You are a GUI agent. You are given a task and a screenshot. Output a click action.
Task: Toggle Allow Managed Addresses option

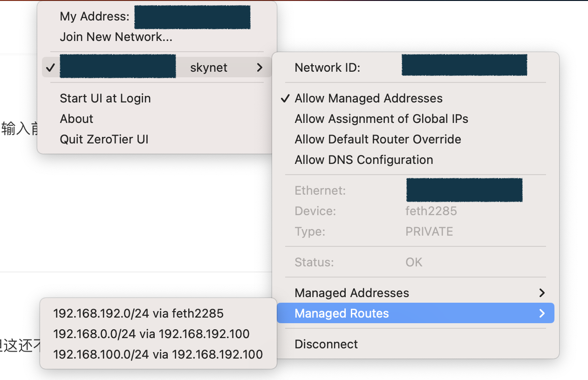tap(369, 98)
